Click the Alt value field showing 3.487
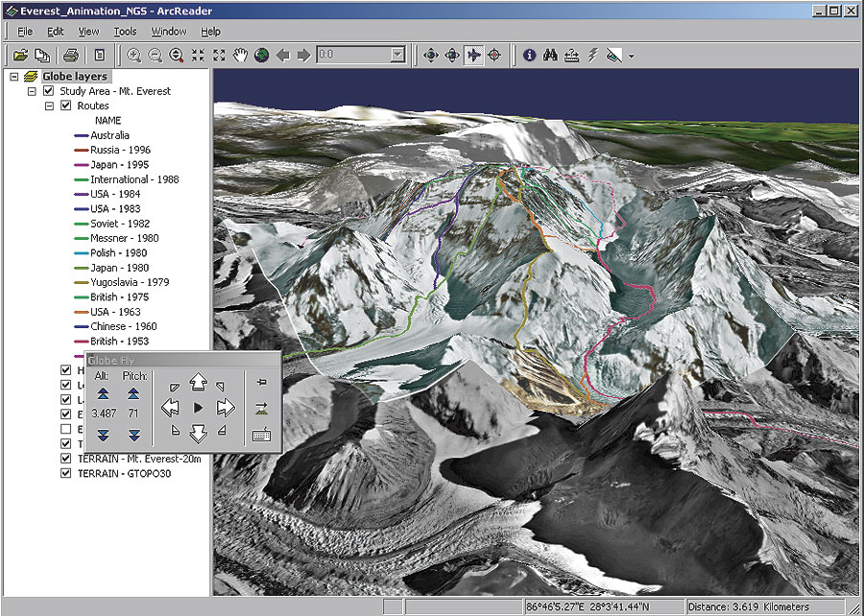 tap(105, 411)
